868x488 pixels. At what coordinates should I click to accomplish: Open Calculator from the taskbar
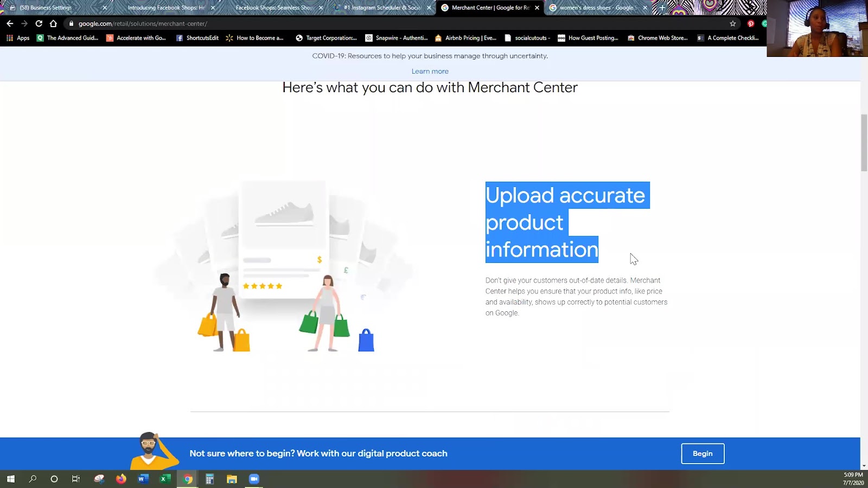click(209, 479)
